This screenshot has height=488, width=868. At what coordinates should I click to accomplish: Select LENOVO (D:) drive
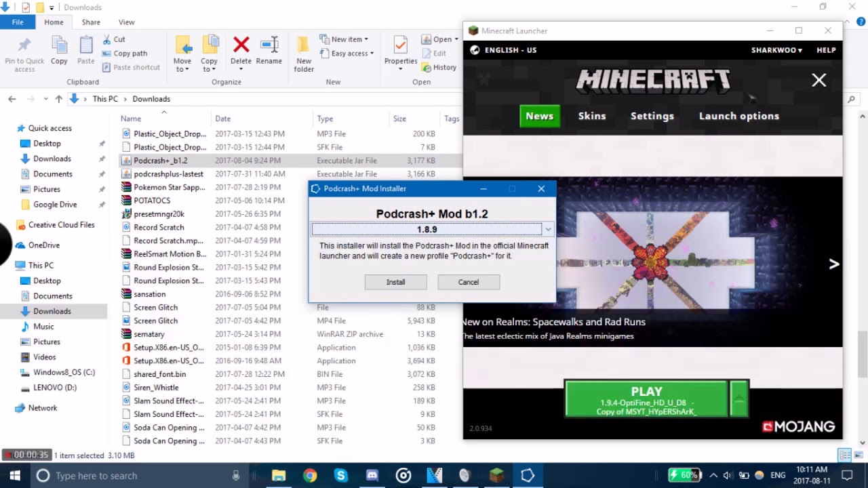(55, 388)
